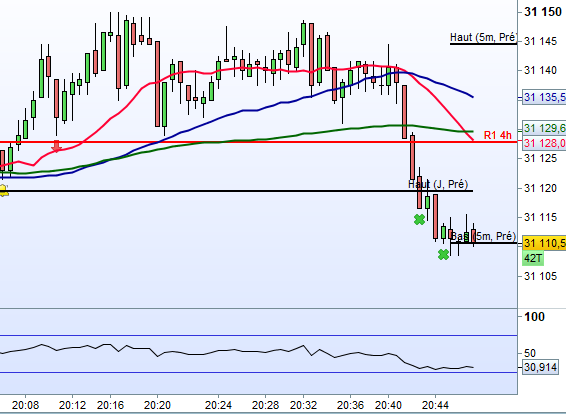
Task: Click the 31 120 price axis label
Action: pyautogui.click(x=540, y=188)
